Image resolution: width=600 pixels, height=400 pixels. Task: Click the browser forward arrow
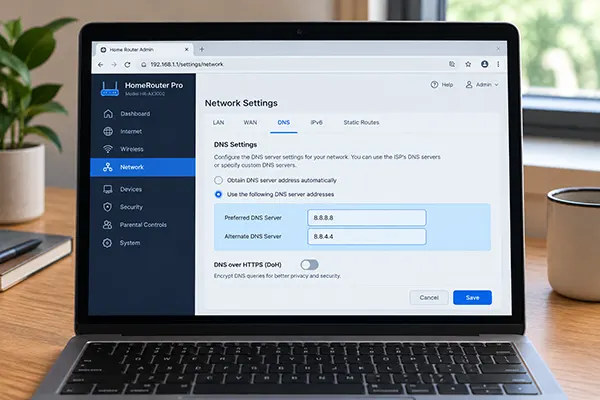[114, 65]
